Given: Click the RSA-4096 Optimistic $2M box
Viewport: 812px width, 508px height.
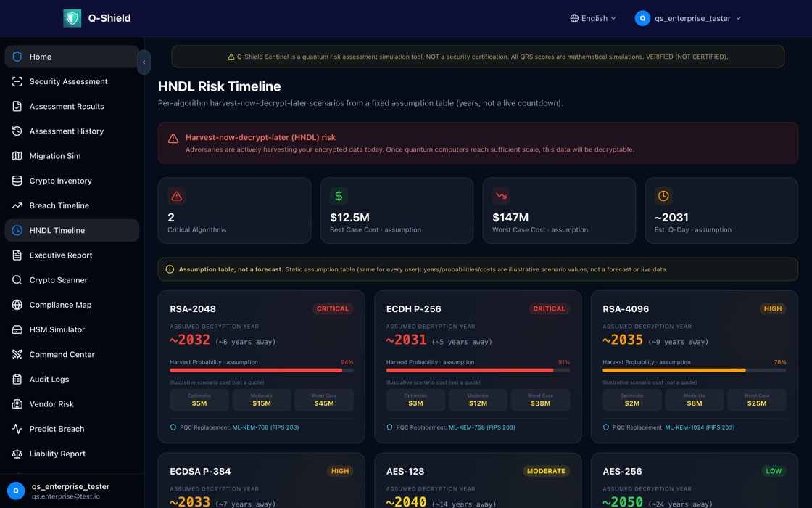Looking at the screenshot, I should coord(631,400).
